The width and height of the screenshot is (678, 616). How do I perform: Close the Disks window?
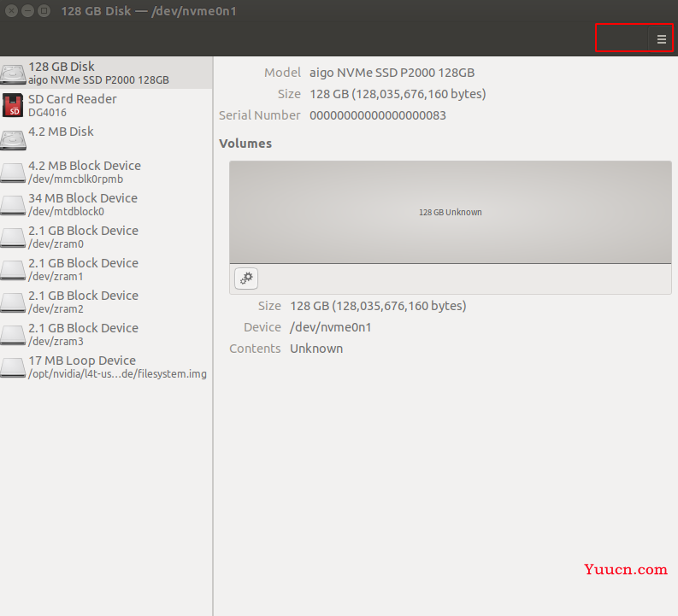pyautogui.click(x=12, y=11)
